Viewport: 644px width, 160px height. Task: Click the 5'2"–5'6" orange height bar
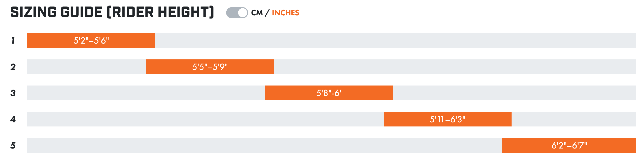coord(91,40)
